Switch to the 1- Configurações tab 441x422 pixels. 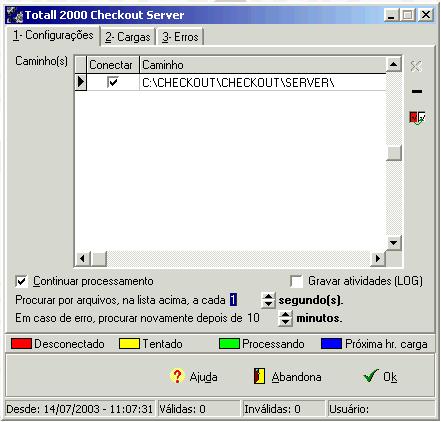click(x=53, y=35)
